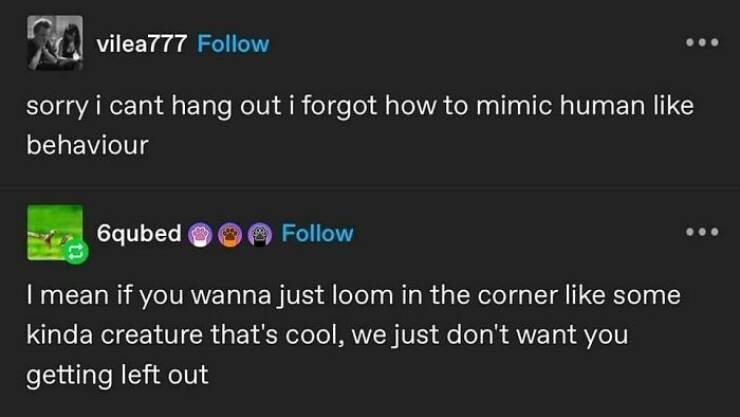Click the green reblog icon on 6qubed's avatar
The height and width of the screenshot is (417, 740).
[74, 257]
